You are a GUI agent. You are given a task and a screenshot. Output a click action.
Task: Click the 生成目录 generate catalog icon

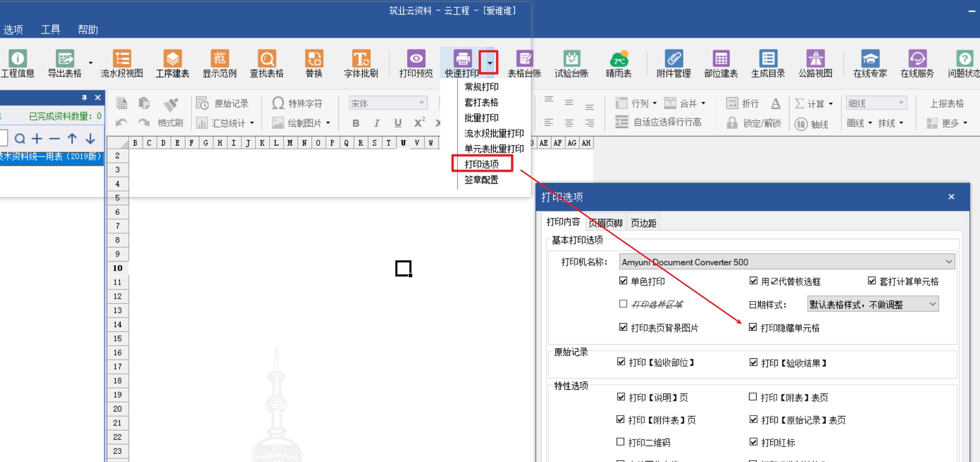tap(768, 63)
